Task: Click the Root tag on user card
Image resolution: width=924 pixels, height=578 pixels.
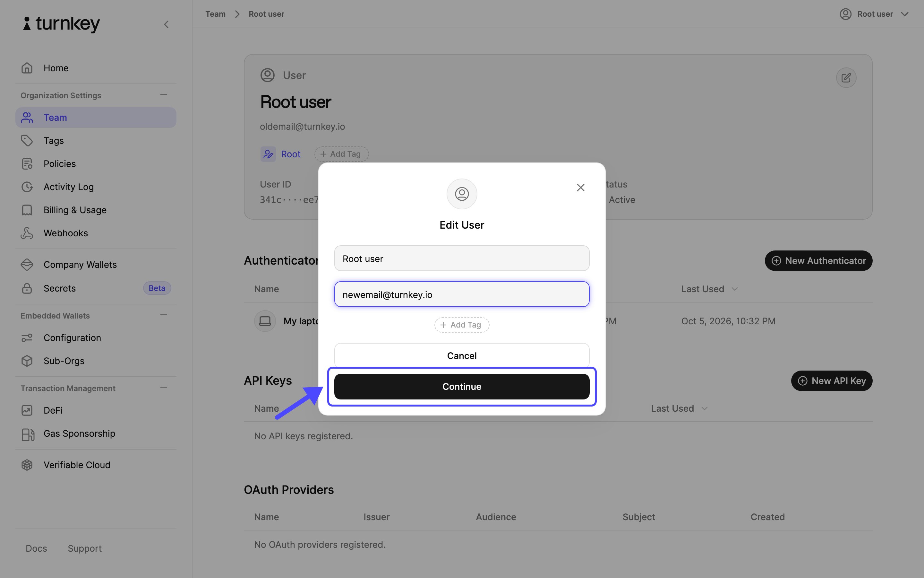Action: [x=281, y=154]
